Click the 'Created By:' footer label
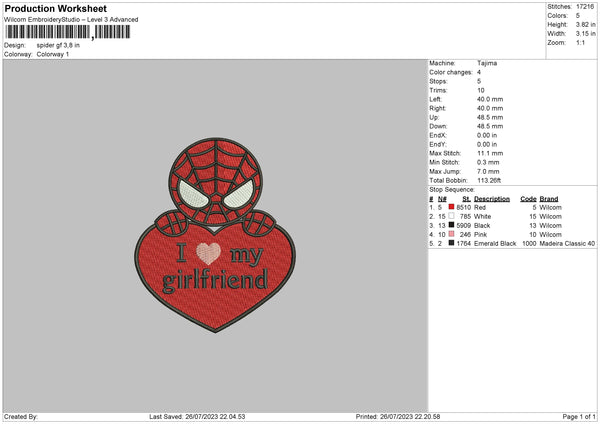 21,417
